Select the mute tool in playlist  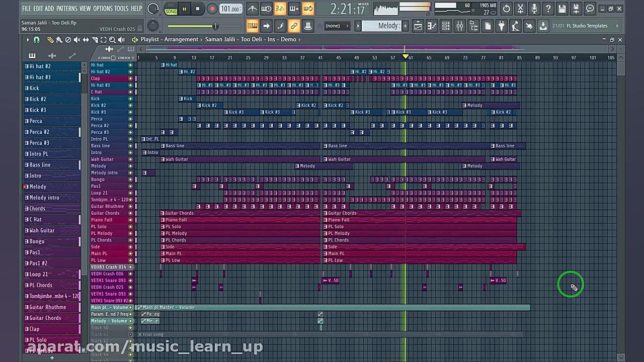[77, 39]
